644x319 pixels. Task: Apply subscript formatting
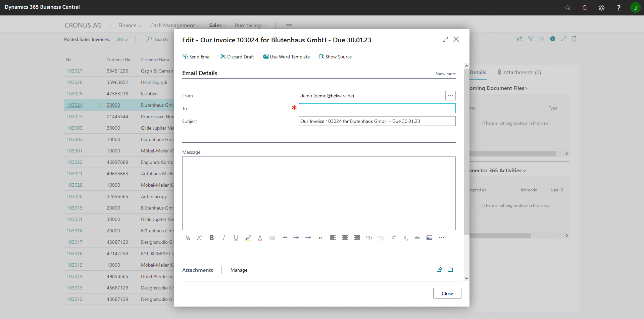tap(405, 238)
